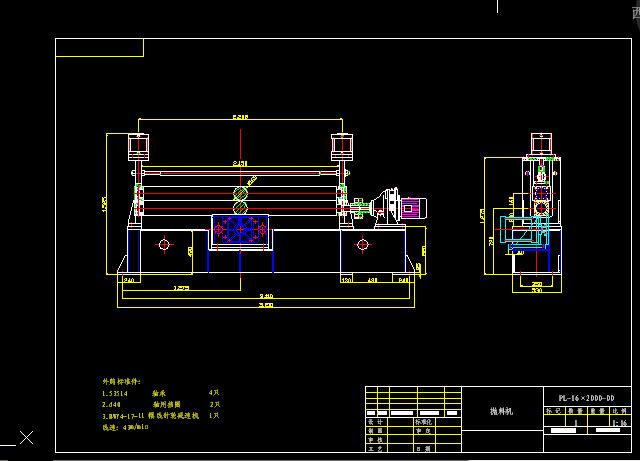Click the cylinder atop the side view
The width and height of the screenshot is (640, 461).
click(541, 144)
